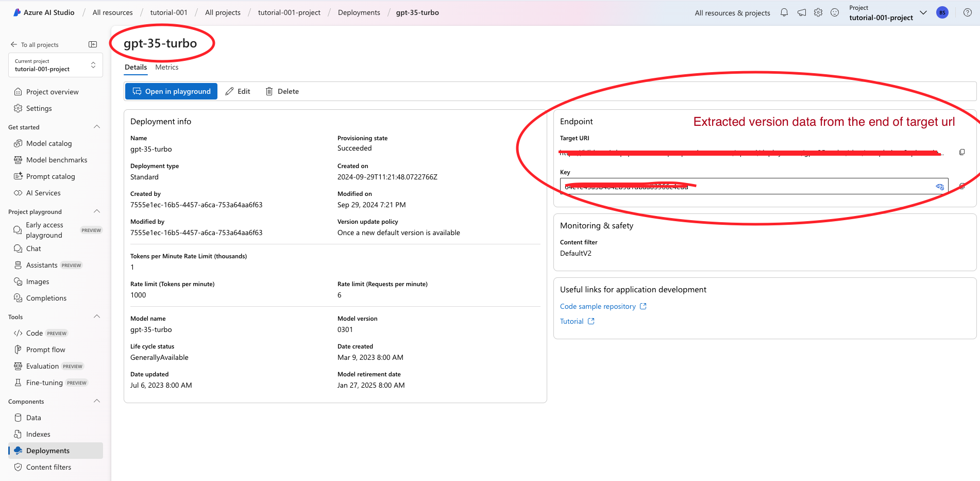Select the model version 0301 value
The width and height of the screenshot is (980, 481).
(345, 329)
